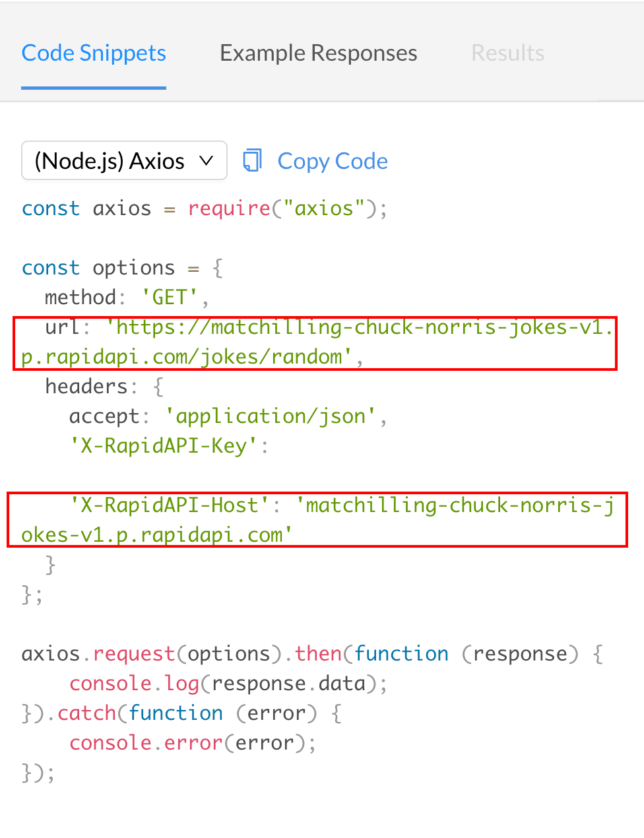Click the }).catch(function (error) { line

(181, 713)
